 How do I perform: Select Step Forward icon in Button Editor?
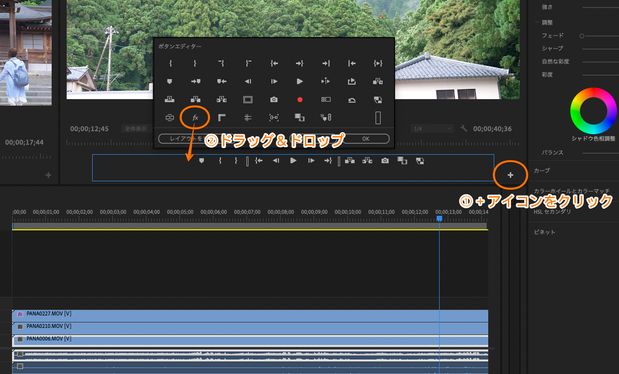click(274, 81)
